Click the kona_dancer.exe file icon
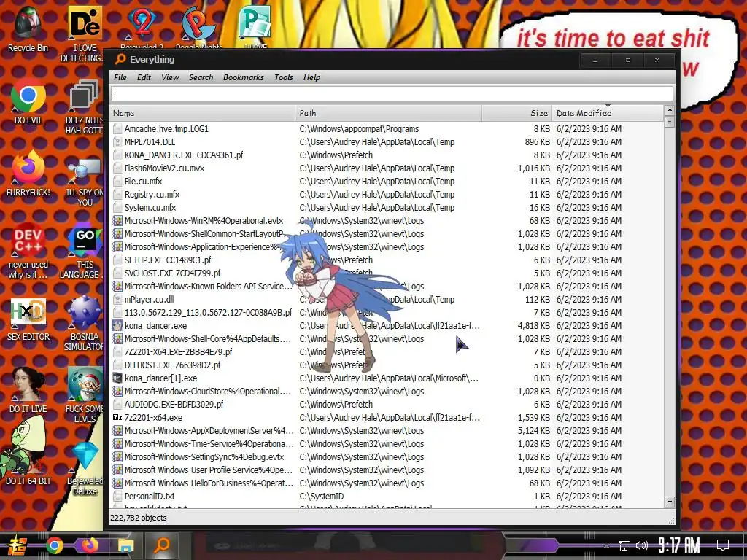 point(117,326)
